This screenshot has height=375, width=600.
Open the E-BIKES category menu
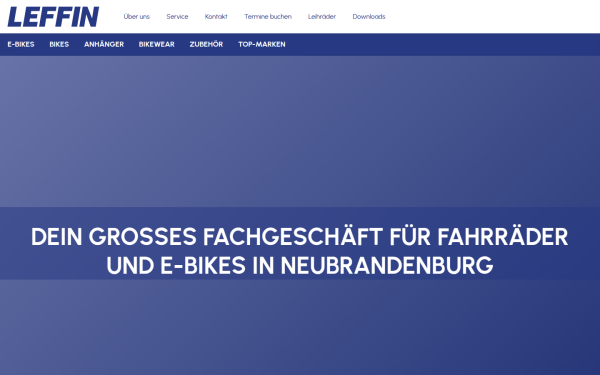(x=21, y=44)
